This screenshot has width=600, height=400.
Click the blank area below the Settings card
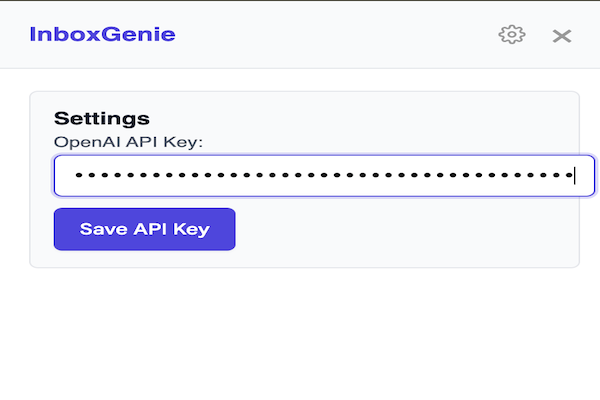300,333
